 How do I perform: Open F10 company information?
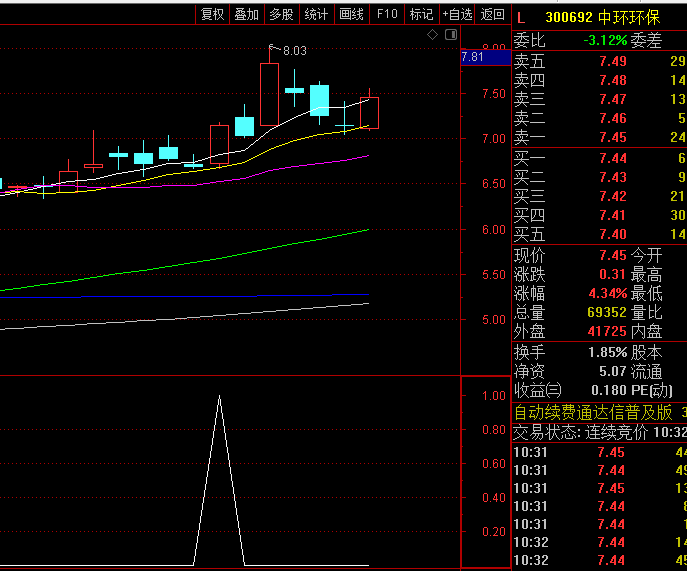point(386,14)
